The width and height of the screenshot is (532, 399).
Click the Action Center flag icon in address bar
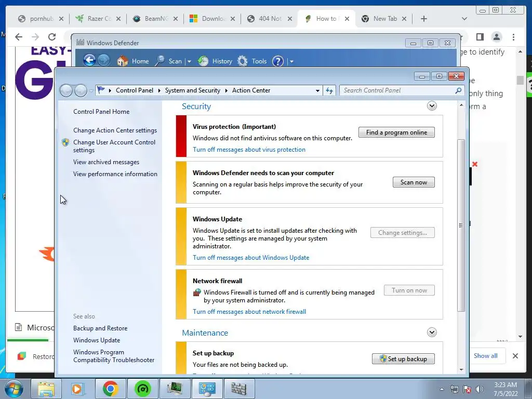click(x=101, y=90)
